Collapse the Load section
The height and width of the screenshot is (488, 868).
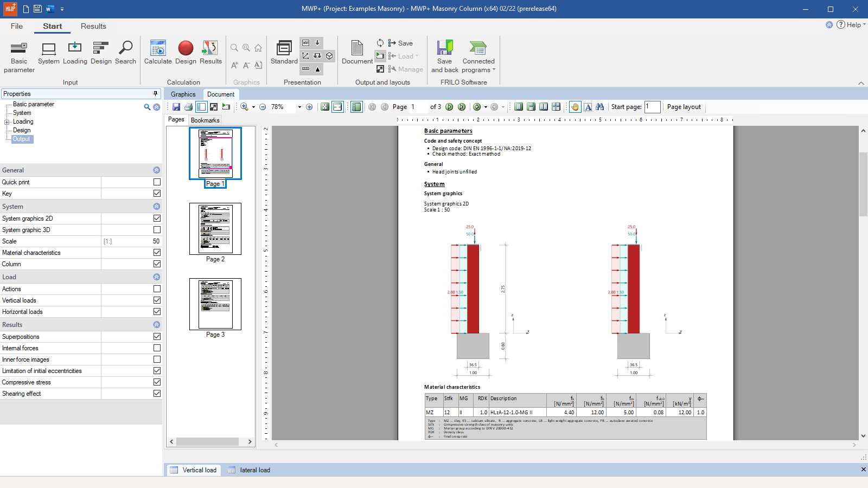(x=156, y=277)
